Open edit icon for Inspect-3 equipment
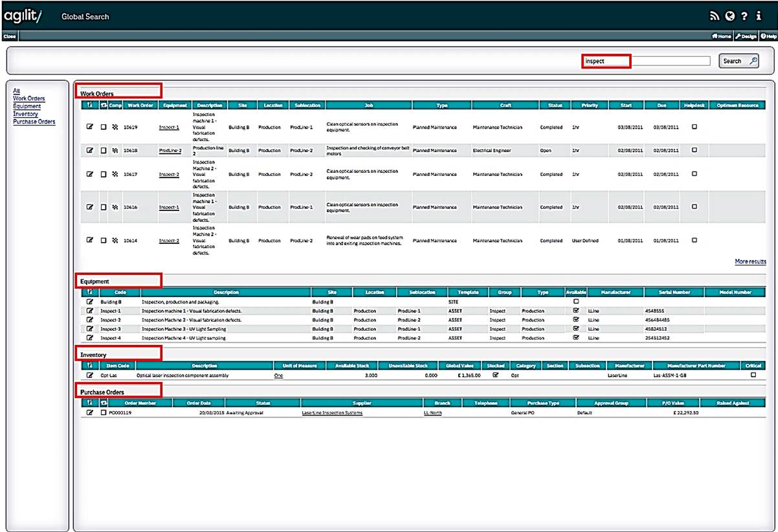 point(90,329)
